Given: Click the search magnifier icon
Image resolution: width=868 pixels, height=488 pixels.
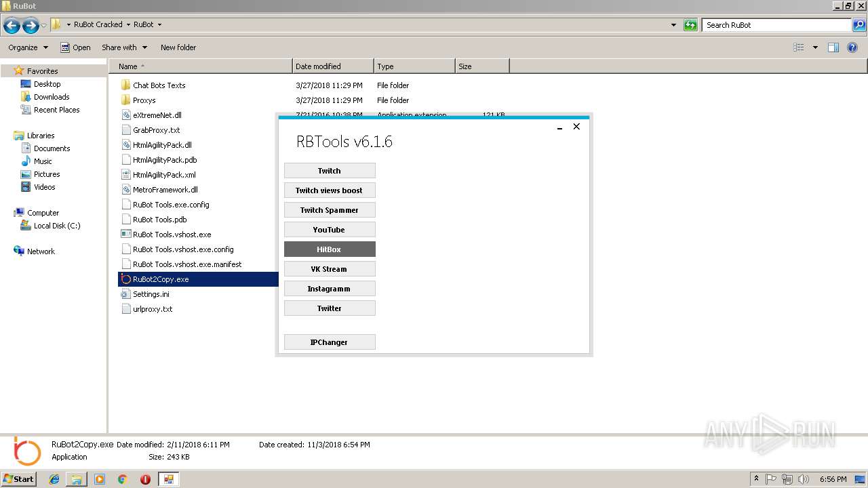Looking at the screenshot, I should pos(859,25).
